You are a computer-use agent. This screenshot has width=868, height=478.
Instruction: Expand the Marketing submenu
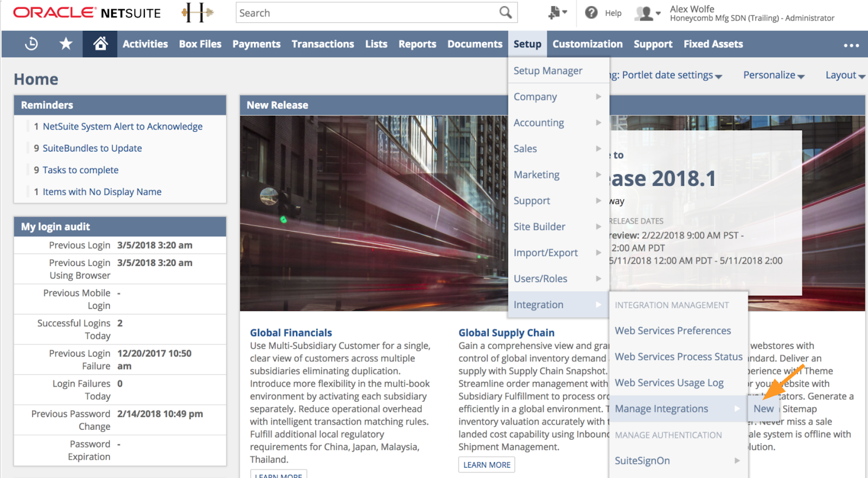coord(558,175)
